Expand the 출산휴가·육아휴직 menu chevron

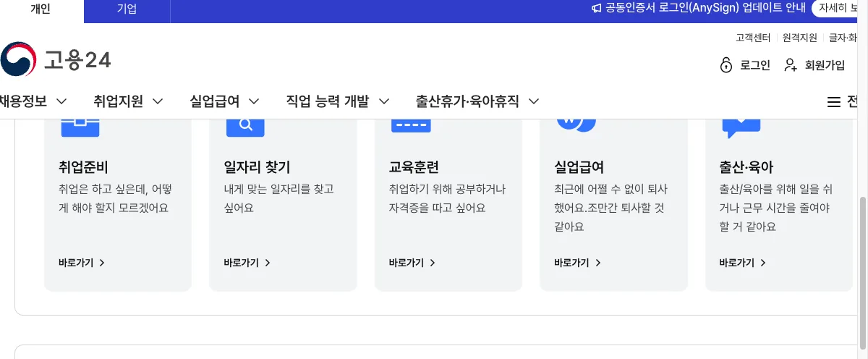[534, 101]
